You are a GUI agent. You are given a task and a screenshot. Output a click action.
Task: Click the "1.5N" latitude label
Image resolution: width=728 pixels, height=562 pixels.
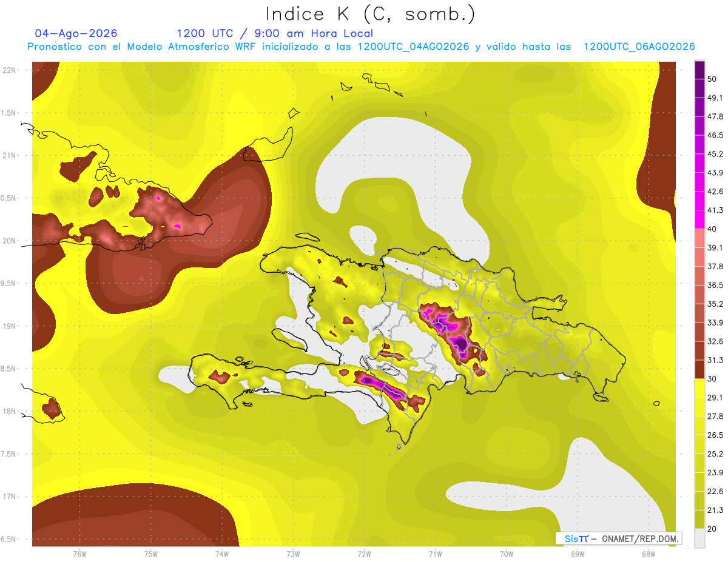coord(9,113)
